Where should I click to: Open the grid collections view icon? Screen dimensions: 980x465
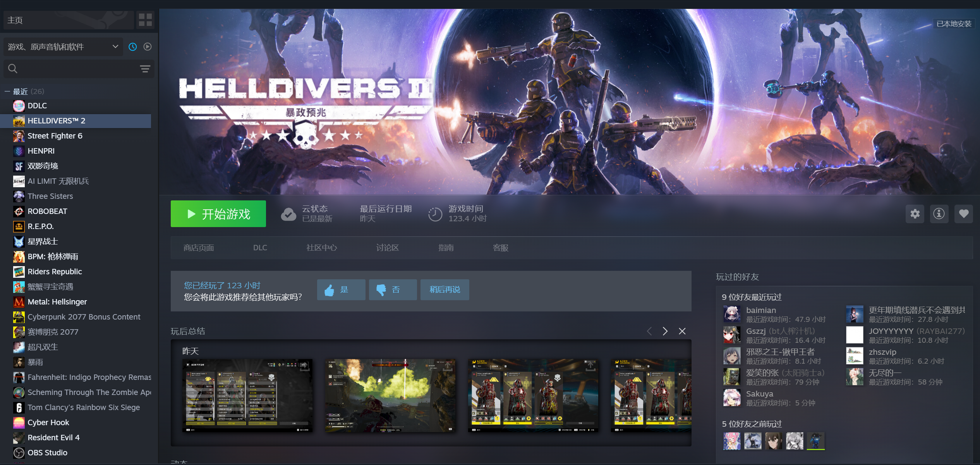click(145, 20)
